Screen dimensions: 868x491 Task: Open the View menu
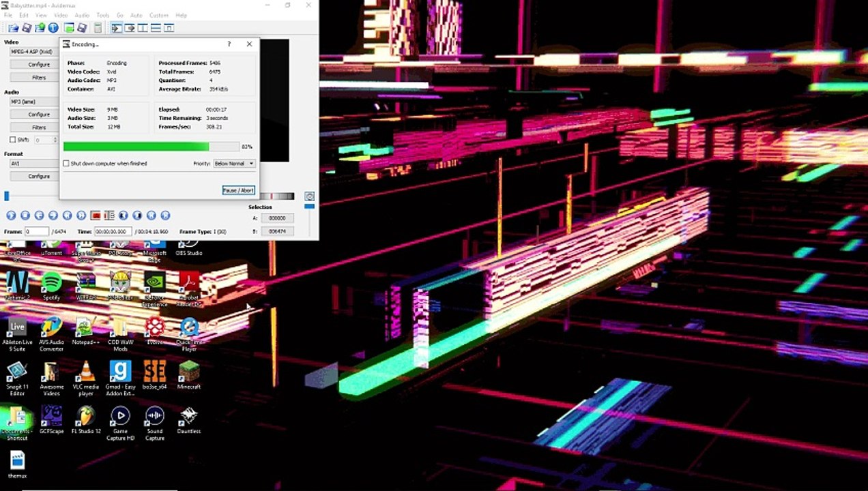[x=41, y=15]
